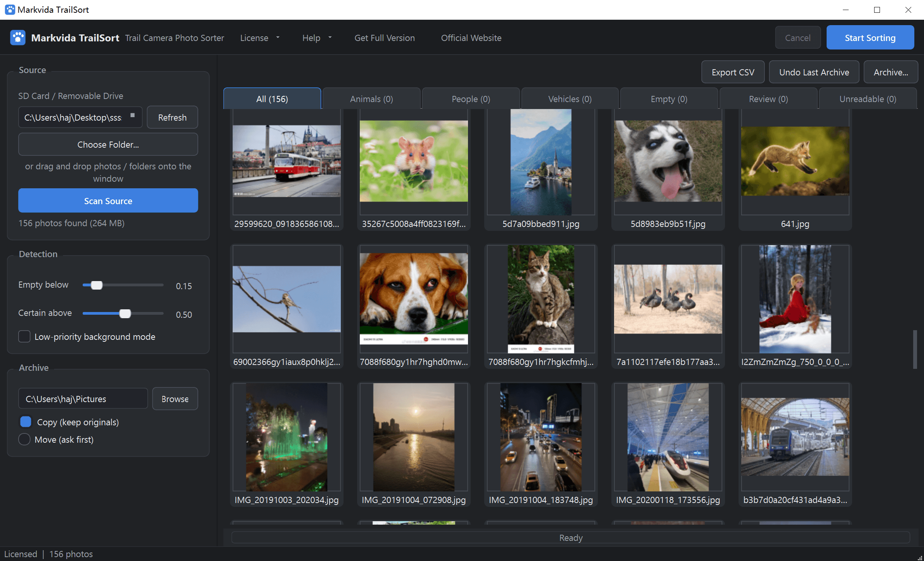The height and width of the screenshot is (561, 924).
Task: Enable Low-priority background mode checkbox
Action: point(24,336)
